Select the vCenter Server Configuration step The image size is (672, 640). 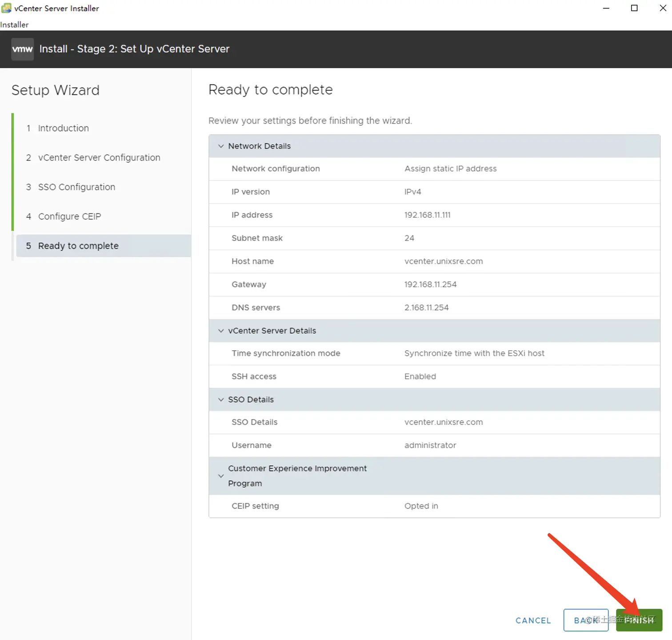[99, 157]
